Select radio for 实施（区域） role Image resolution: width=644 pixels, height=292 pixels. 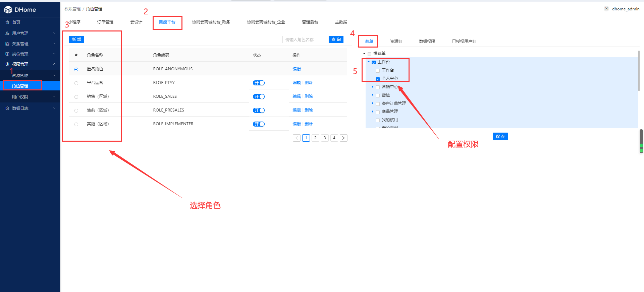(76, 124)
